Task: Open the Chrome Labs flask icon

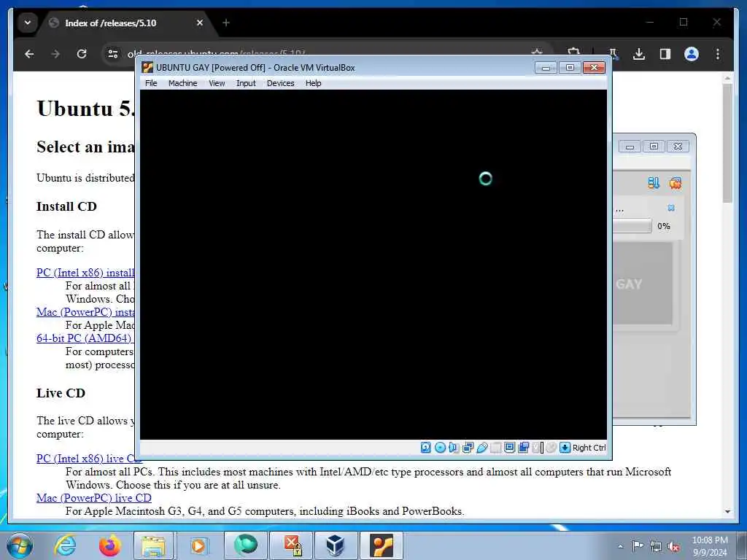Action: click(x=614, y=54)
